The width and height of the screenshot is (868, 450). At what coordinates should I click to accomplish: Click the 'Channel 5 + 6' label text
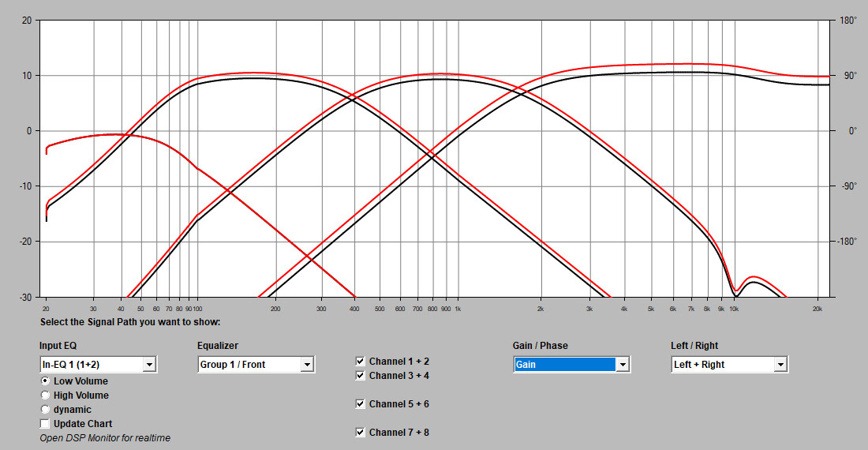tap(399, 404)
